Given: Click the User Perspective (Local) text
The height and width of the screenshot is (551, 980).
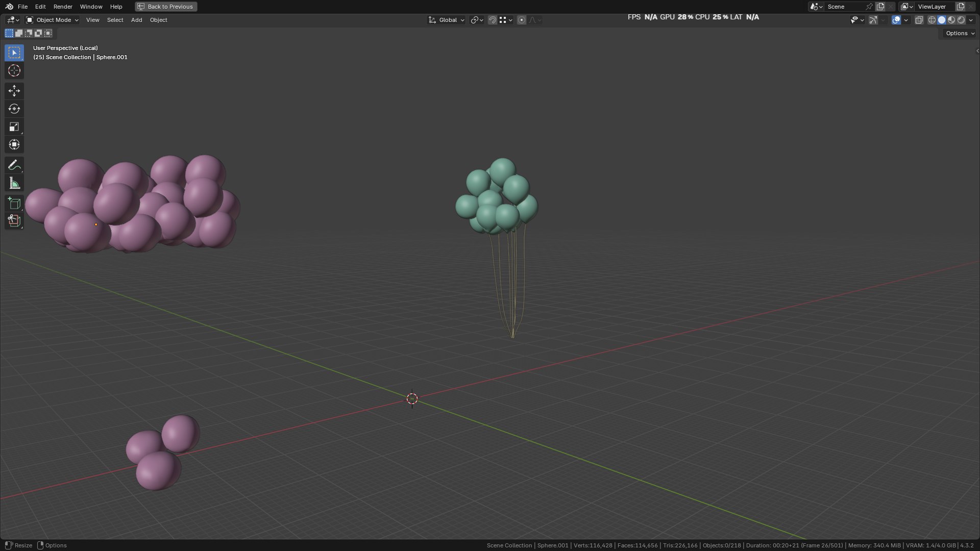Looking at the screenshot, I should [x=65, y=48].
